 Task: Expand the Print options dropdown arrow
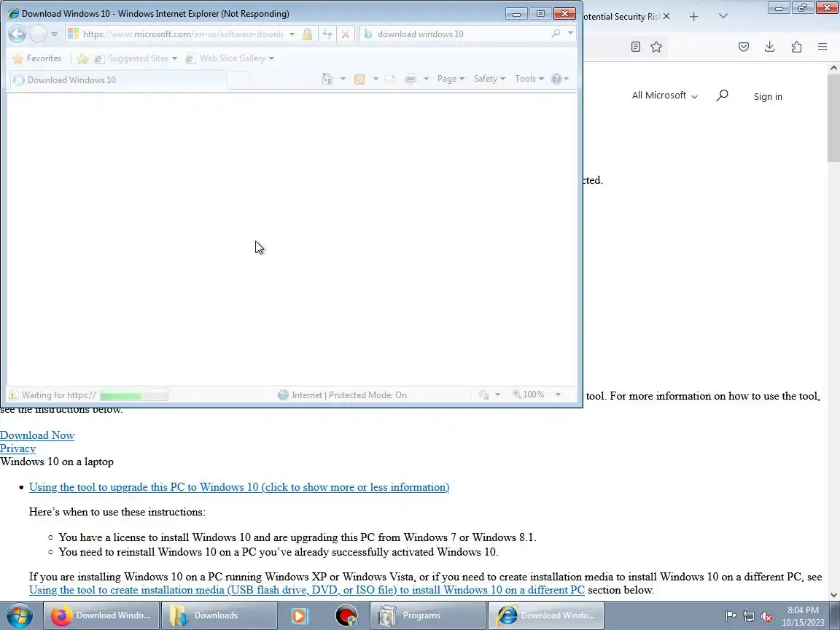[426, 79]
